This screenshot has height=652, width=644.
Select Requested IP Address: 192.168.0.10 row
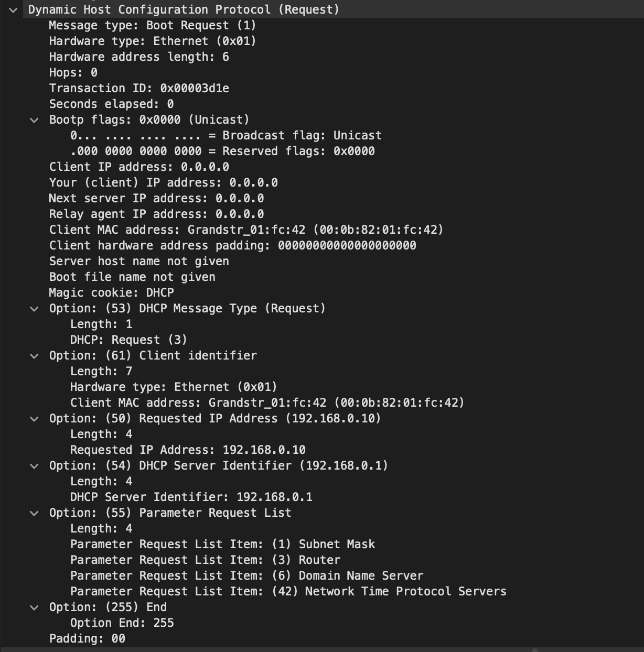point(188,450)
